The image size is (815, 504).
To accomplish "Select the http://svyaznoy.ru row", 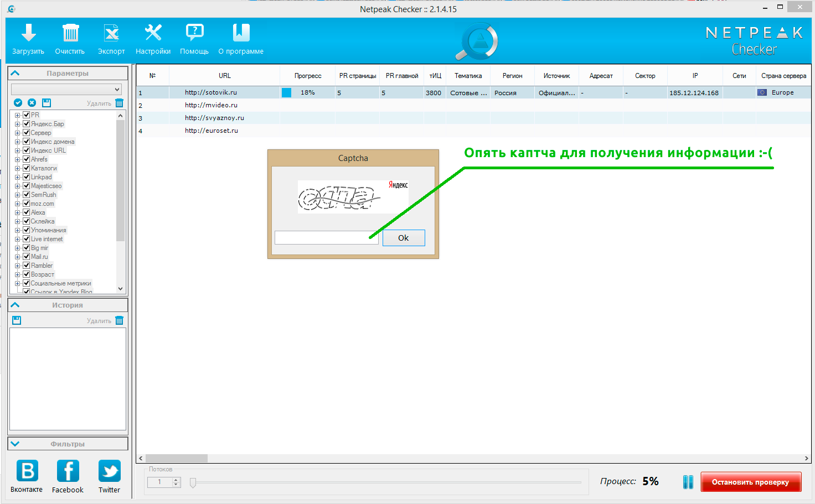I will click(474, 118).
